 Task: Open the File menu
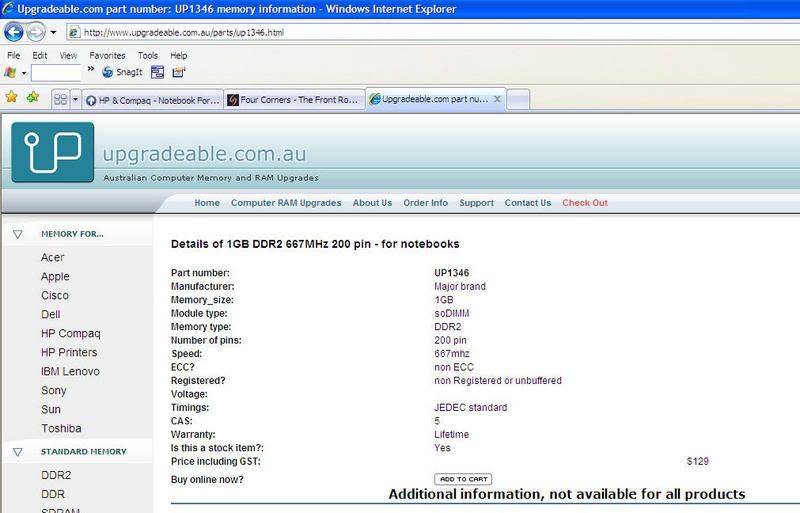14,55
